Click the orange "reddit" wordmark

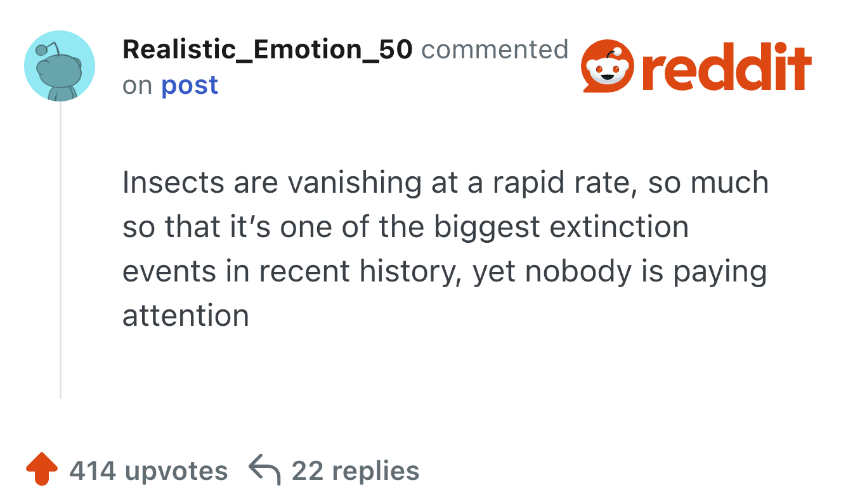click(x=726, y=68)
